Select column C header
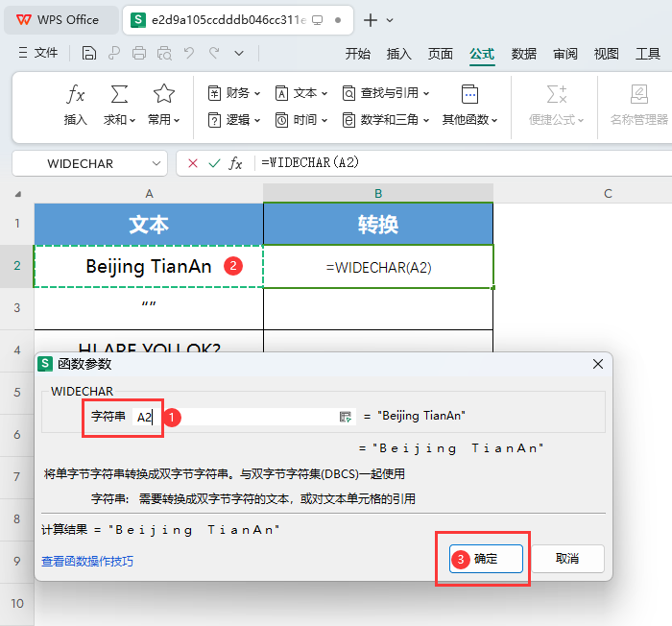 pyautogui.click(x=608, y=193)
